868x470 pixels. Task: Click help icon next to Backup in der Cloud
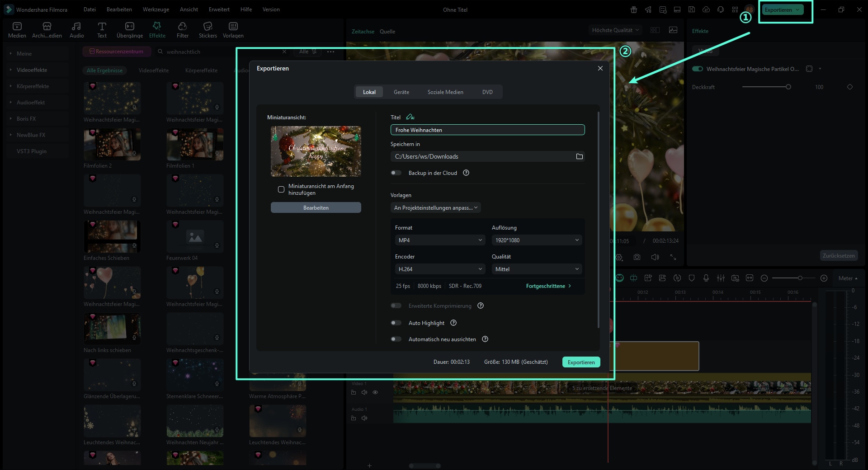pyautogui.click(x=466, y=173)
